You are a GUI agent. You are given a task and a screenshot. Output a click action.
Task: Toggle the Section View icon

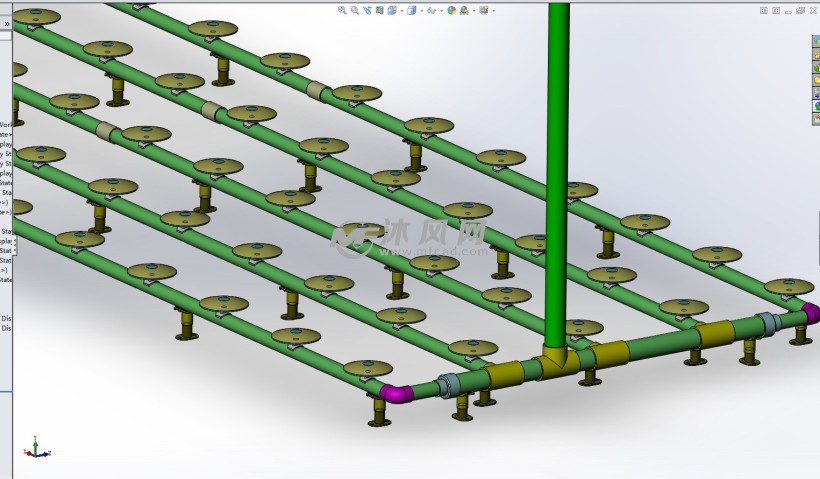pos(380,10)
